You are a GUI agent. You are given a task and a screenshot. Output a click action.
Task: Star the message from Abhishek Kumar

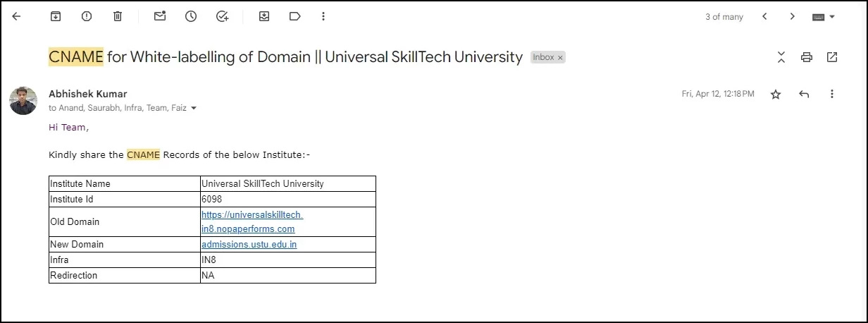click(x=776, y=94)
